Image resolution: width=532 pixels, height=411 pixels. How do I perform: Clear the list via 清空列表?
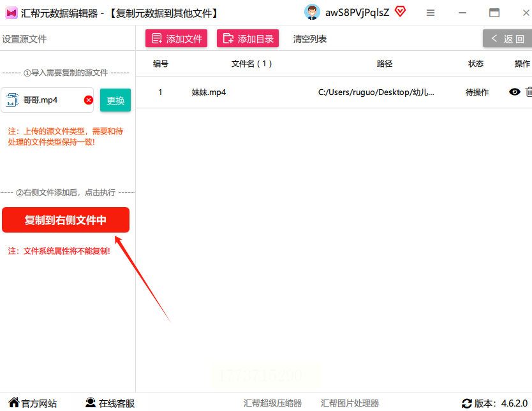click(x=310, y=39)
